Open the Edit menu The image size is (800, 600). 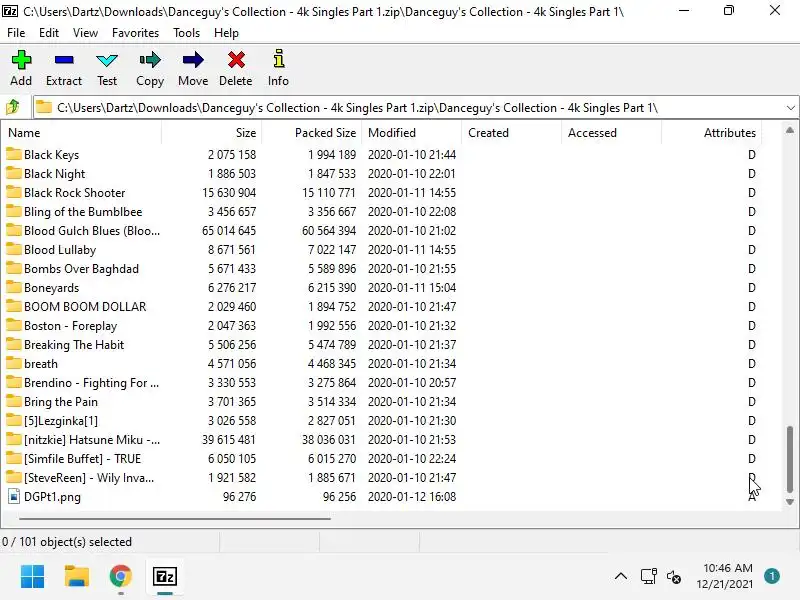(x=48, y=33)
